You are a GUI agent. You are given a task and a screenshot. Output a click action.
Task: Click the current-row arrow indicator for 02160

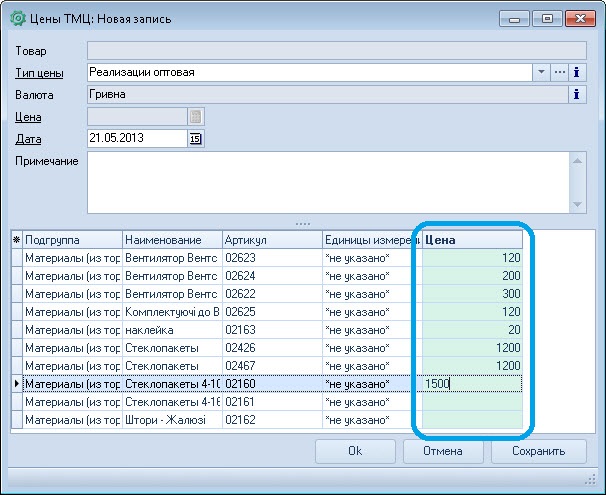point(17,384)
